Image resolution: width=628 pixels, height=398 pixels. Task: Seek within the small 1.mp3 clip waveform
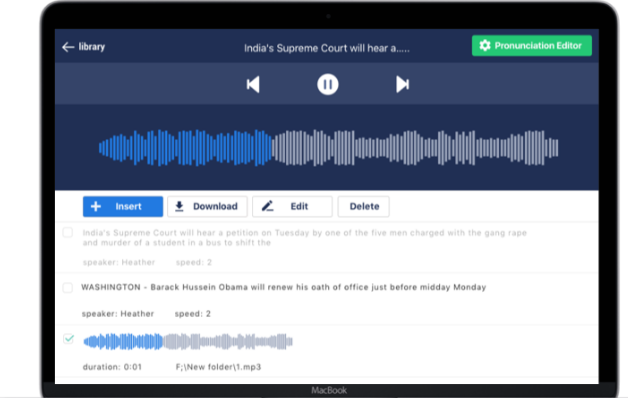(188, 342)
